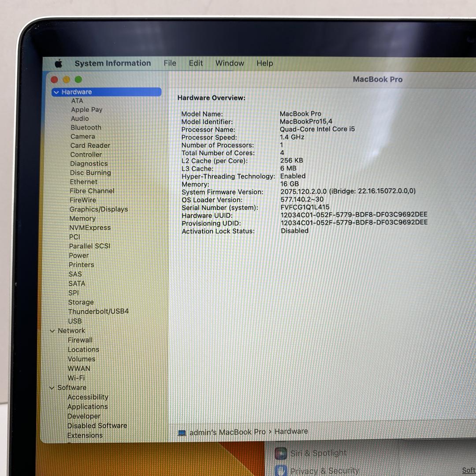Image resolution: width=476 pixels, height=476 pixels.
Task: Select Printers in the sidebar
Action: pos(82,265)
